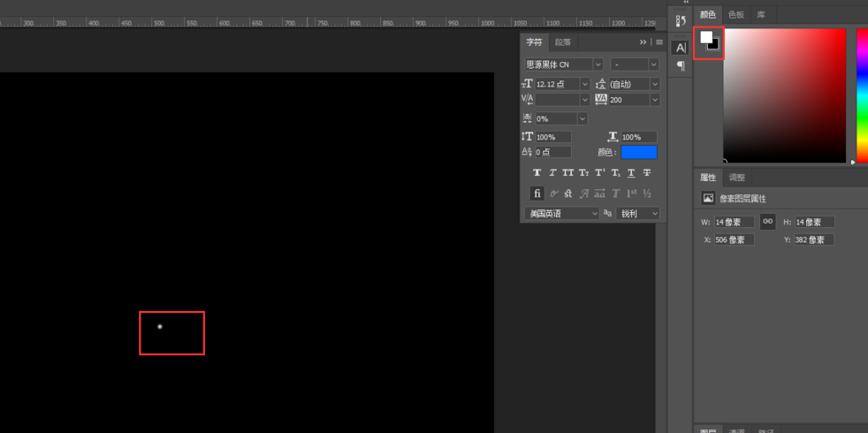Click the blue text color swatch

[x=638, y=152]
